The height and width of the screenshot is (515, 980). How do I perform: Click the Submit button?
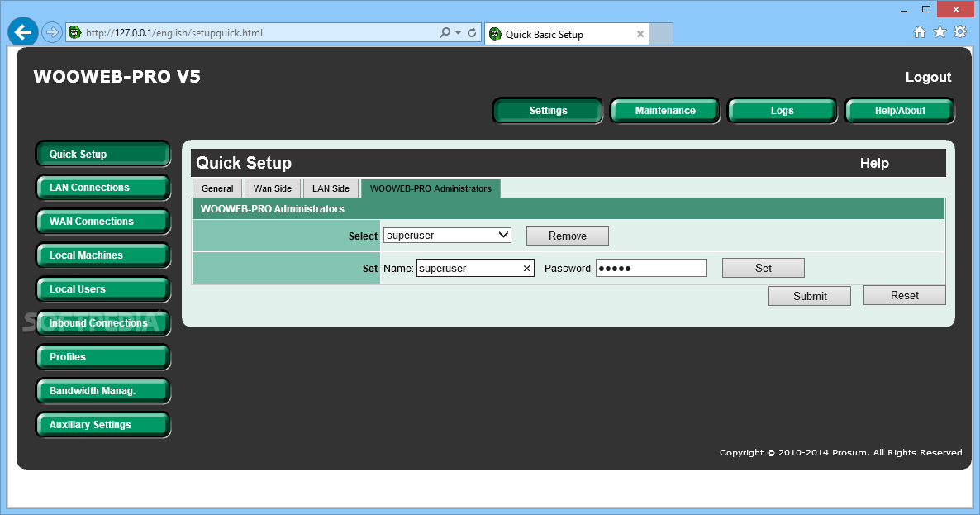810,296
